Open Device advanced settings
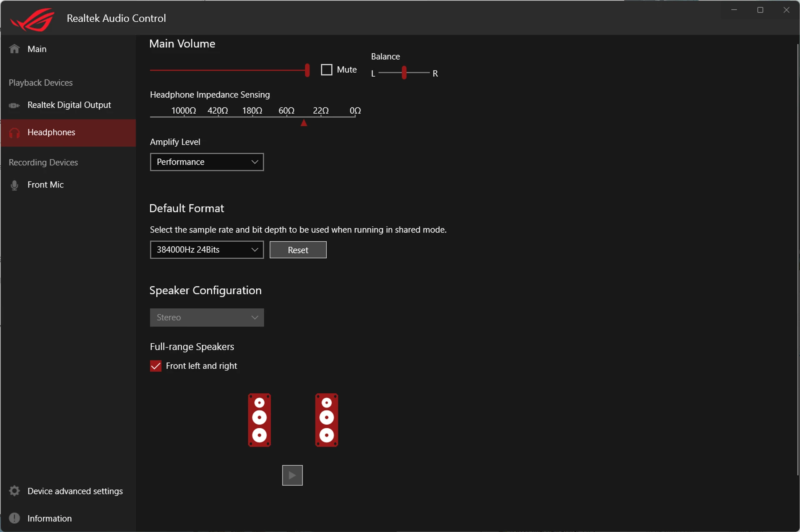This screenshot has height=532, width=800. [x=68, y=491]
